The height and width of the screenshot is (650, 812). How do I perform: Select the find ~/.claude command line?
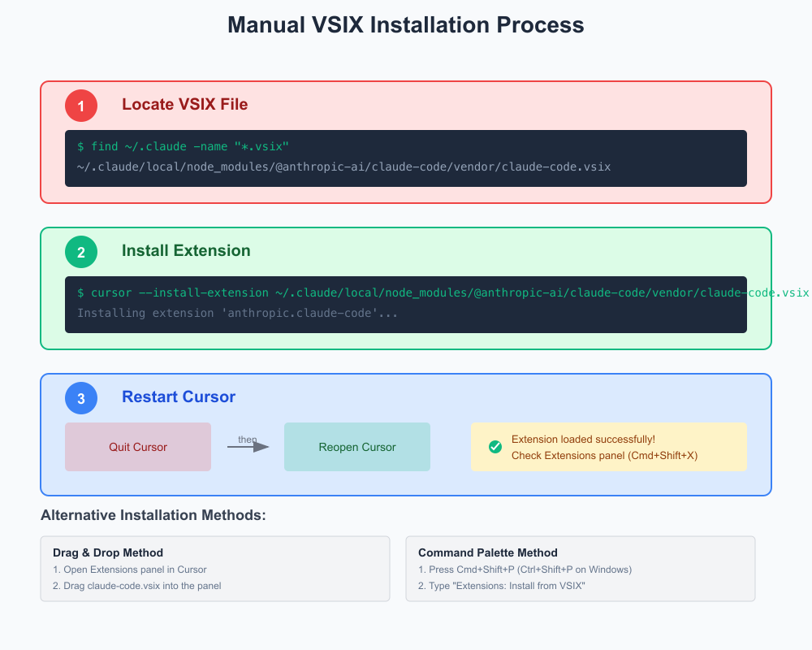pyautogui.click(x=183, y=147)
